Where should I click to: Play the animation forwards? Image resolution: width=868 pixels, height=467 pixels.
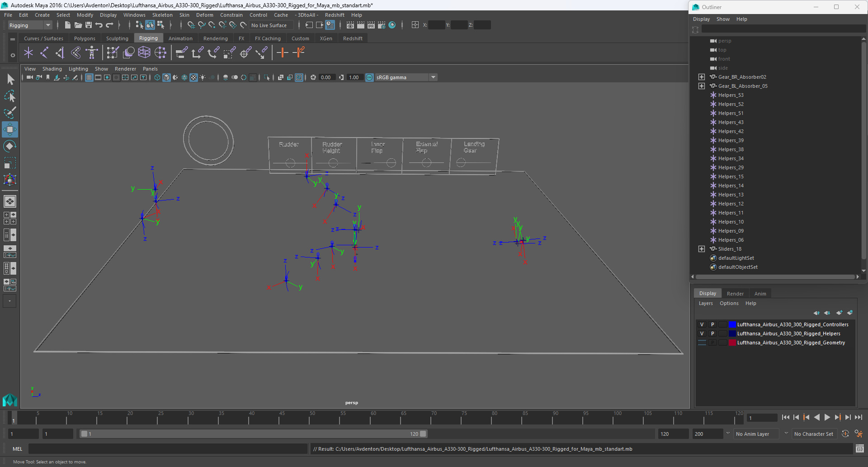827,418
